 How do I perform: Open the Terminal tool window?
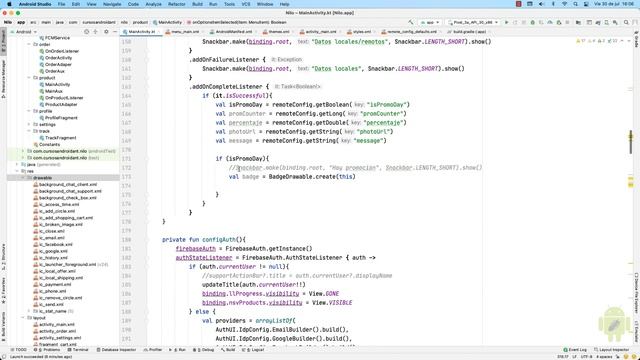[78, 350]
